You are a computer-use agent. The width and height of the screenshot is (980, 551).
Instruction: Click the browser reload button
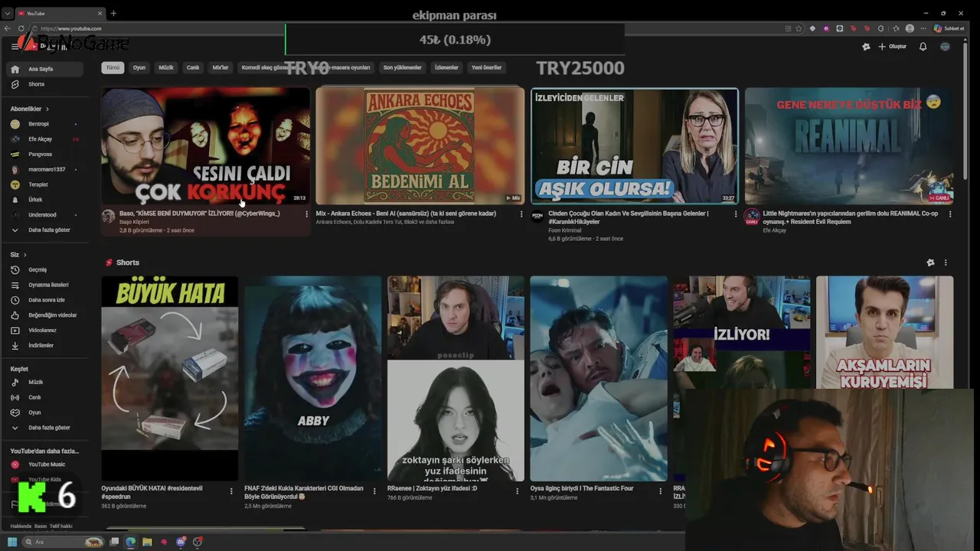pos(21,28)
